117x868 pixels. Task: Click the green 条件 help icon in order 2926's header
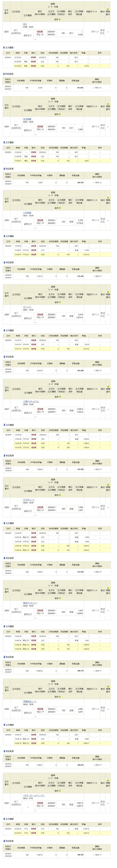tap(60, 302)
